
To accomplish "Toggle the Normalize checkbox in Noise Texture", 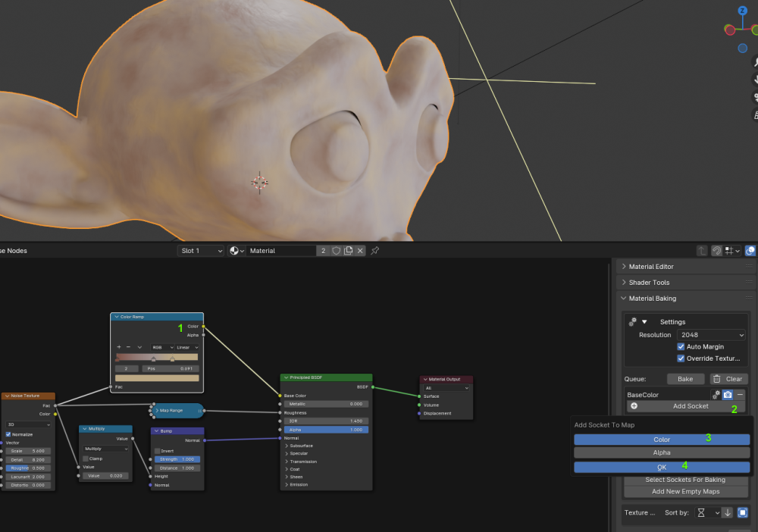I will coord(8,434).
